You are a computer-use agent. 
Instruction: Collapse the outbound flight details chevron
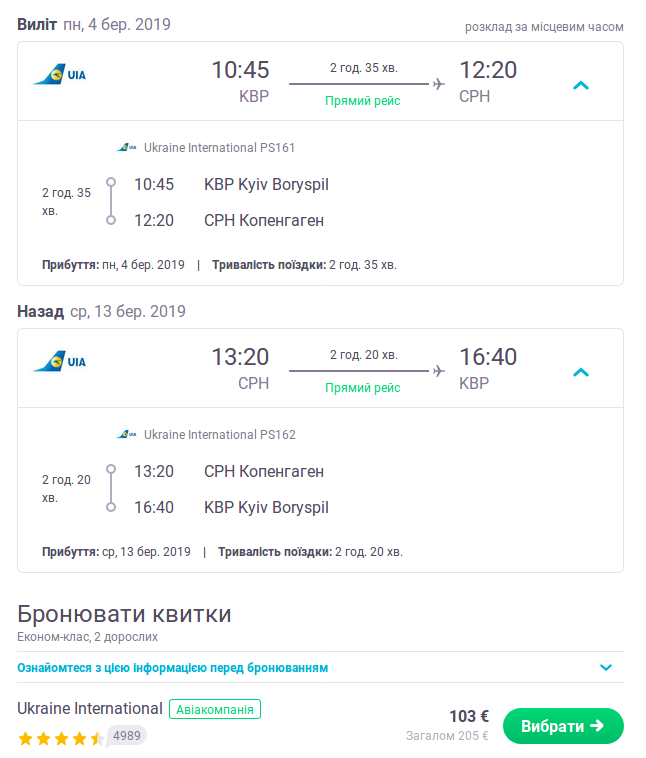(x=581, y=85)
